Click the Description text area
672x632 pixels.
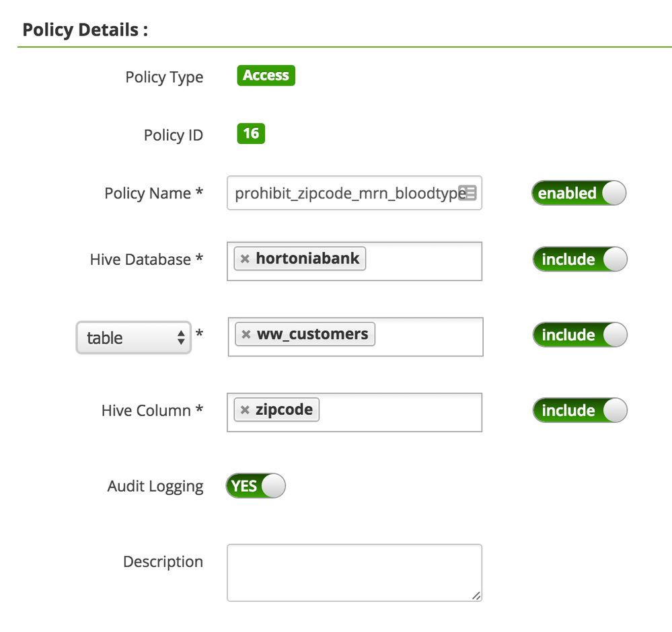click(x=354, y=571)
